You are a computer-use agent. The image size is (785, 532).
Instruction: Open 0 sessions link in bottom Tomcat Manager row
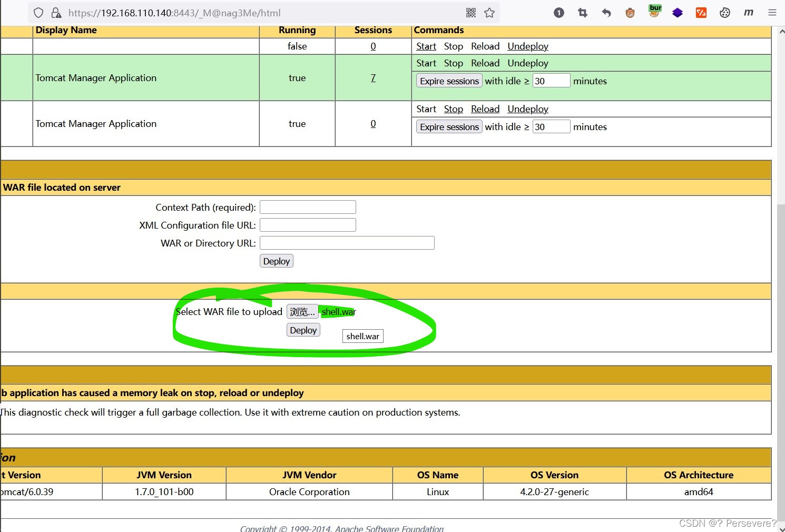pyautogui.click(x=373, y=124)
